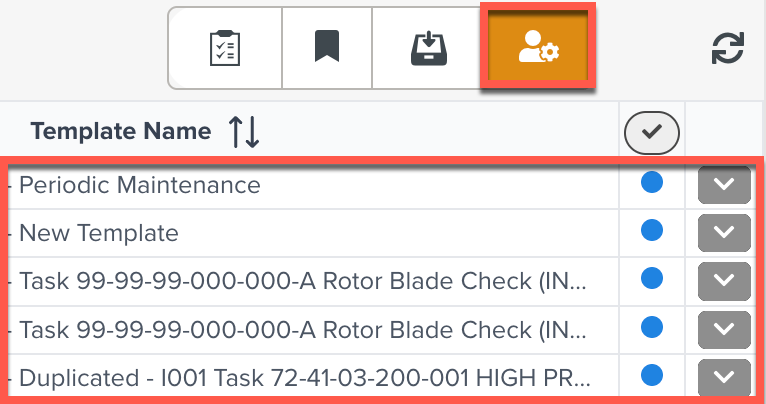Viewport: 766px width, 404px height.
Task: Click the bookmark icon button
Action: tap(326, 49)
